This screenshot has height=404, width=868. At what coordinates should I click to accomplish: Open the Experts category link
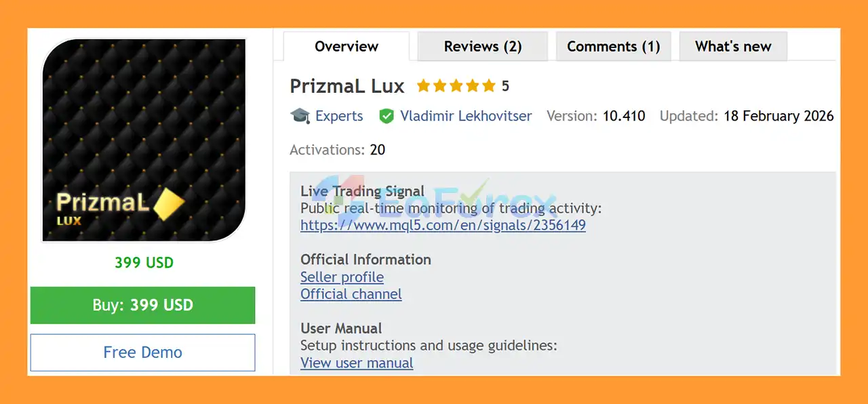(339, 116)
